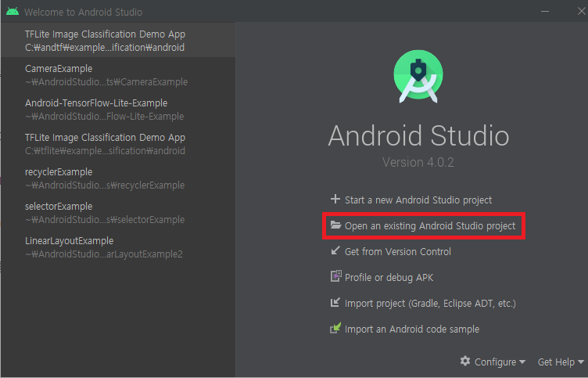Minimize the Welcome window
Viewport: 588px width, 378px height.
[x=545, y=11]
